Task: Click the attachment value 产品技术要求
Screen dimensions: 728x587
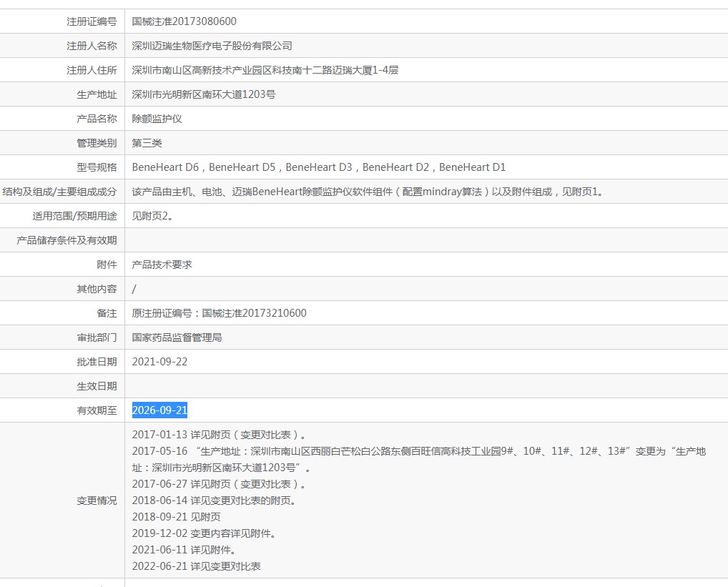Action: pos(162,265)
